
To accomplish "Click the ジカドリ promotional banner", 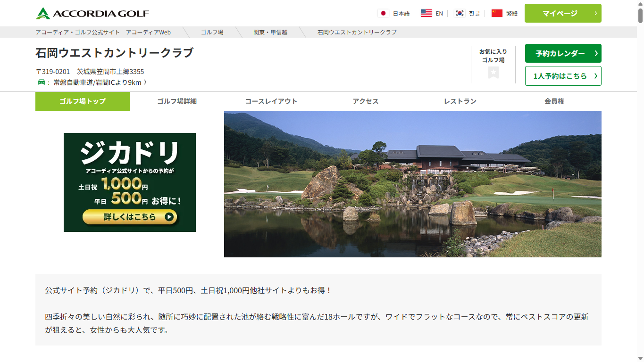I will tap(130, 182).
